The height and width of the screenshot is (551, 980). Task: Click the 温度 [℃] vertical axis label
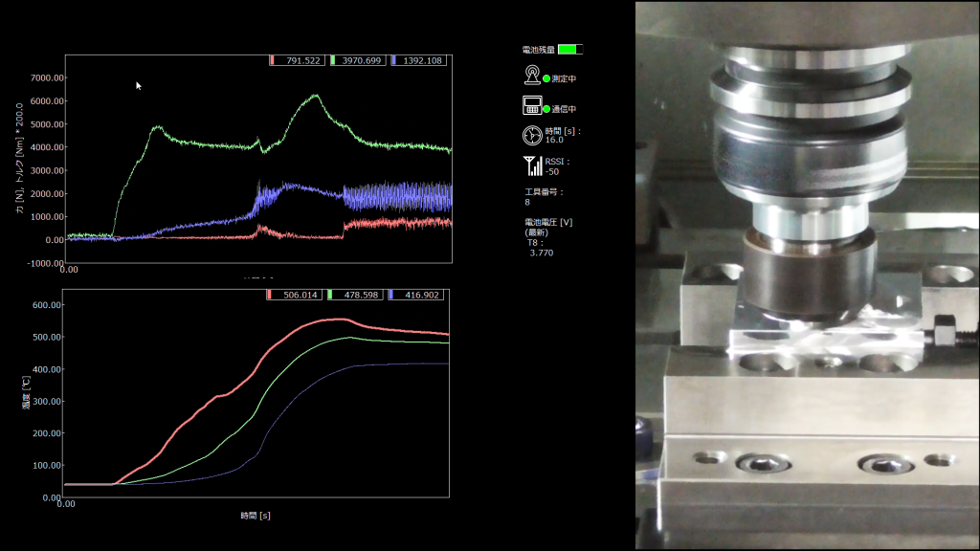coord(26,400)
